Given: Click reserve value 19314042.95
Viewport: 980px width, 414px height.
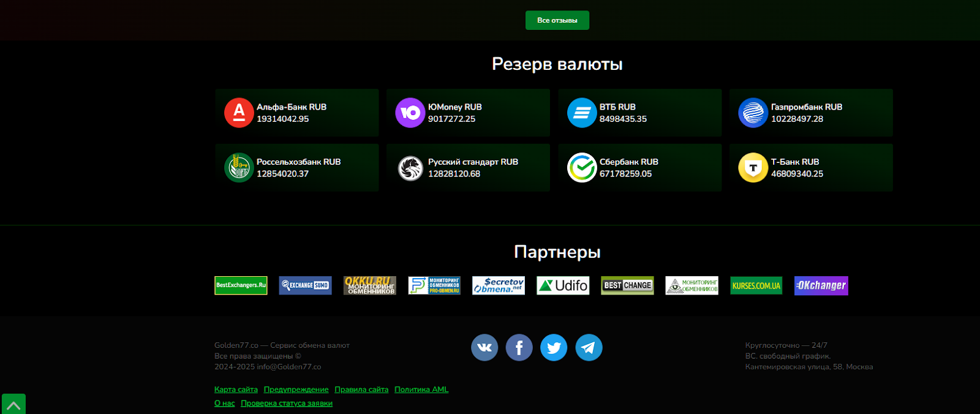Looking at the screenshot, I should pos(283,119).
